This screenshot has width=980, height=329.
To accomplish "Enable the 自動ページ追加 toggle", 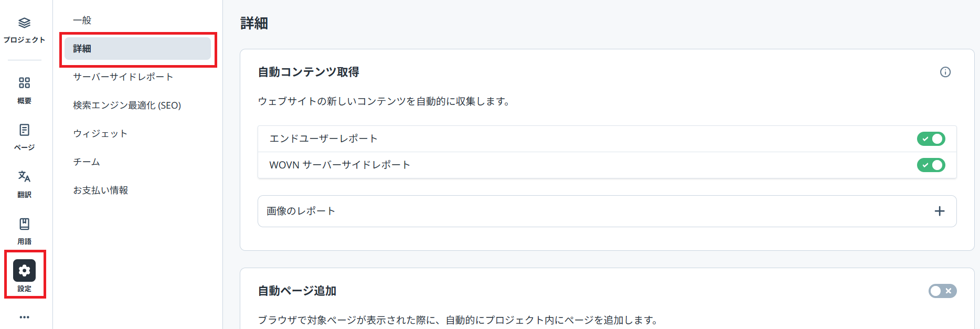I will tap(942, 291).
